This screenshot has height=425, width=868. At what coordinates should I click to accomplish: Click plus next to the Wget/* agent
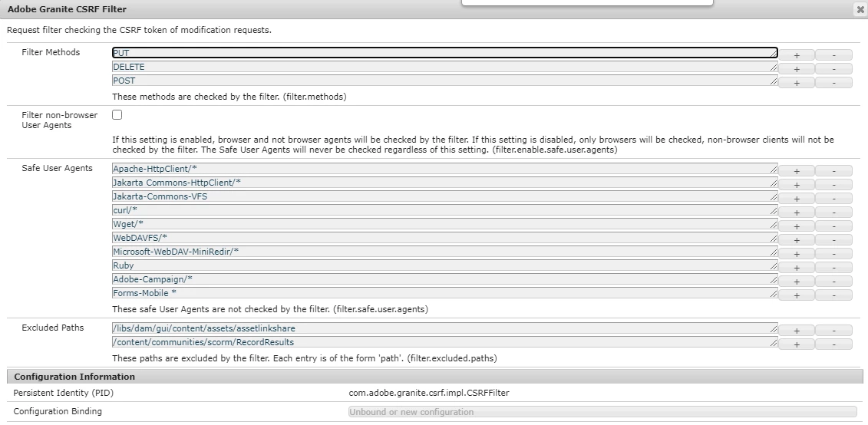pos(797,226)
